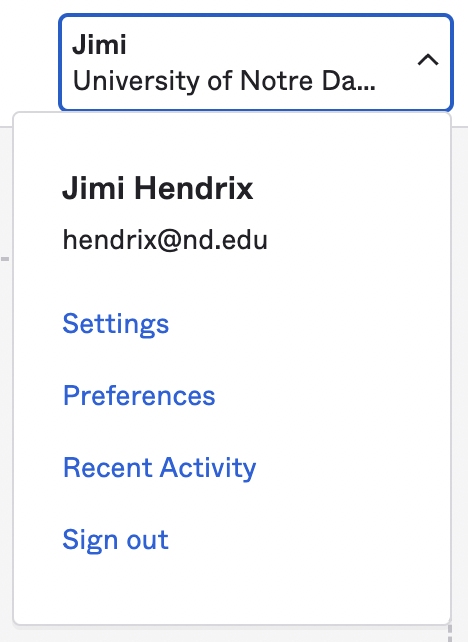The width and height of the screenshot is (468, 642).
Task: Collapse the menu with the up chevron
Action: coord(428,61)
